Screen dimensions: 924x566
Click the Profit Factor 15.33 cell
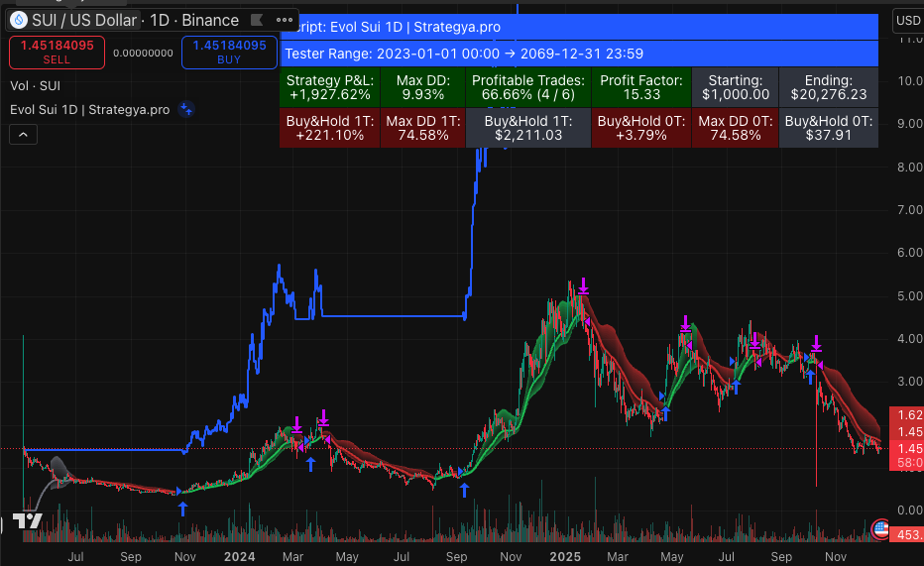pyautogui.click(x=641, y=87)
